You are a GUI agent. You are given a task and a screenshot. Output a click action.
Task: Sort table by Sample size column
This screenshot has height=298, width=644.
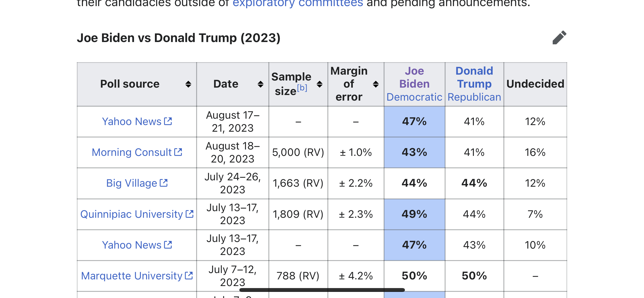(x=319, y=84)
